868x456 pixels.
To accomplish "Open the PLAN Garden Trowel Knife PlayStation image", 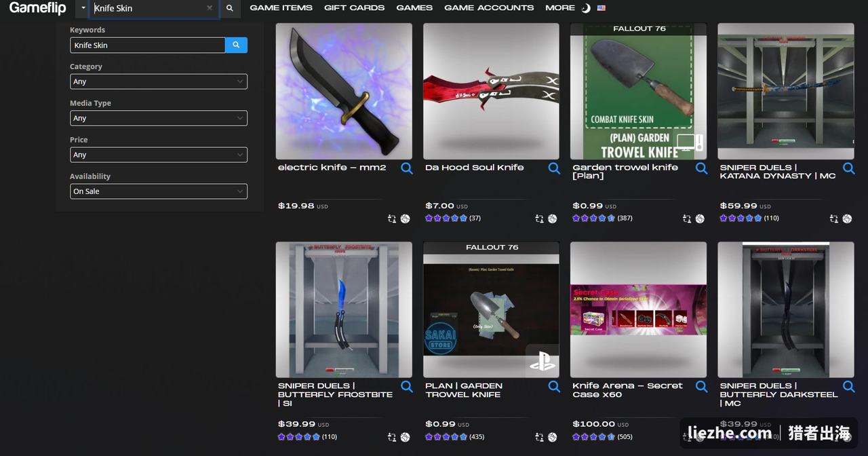I will 491,309.
